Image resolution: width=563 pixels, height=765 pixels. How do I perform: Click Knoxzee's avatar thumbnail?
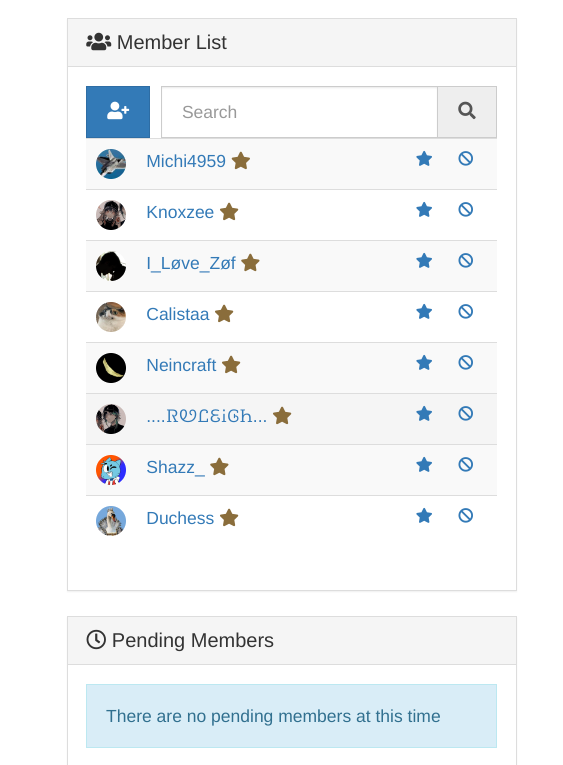click(x=111, y=215)
